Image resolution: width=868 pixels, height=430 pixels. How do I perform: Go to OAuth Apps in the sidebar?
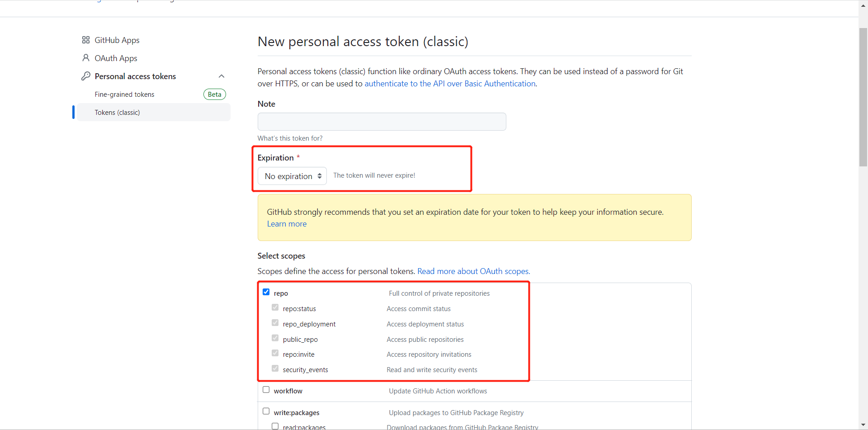(116, 58)
